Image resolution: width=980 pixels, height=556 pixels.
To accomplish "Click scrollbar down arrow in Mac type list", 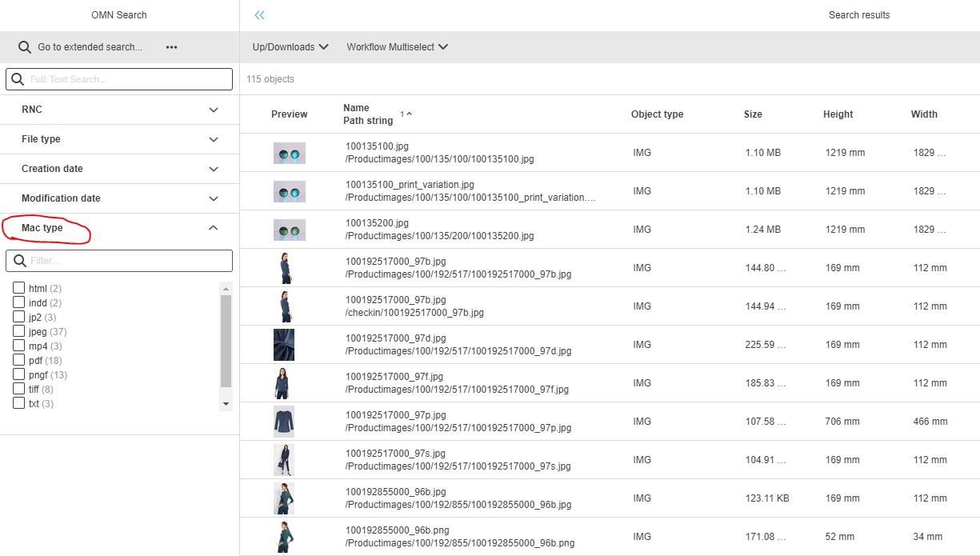I will 226,404.
